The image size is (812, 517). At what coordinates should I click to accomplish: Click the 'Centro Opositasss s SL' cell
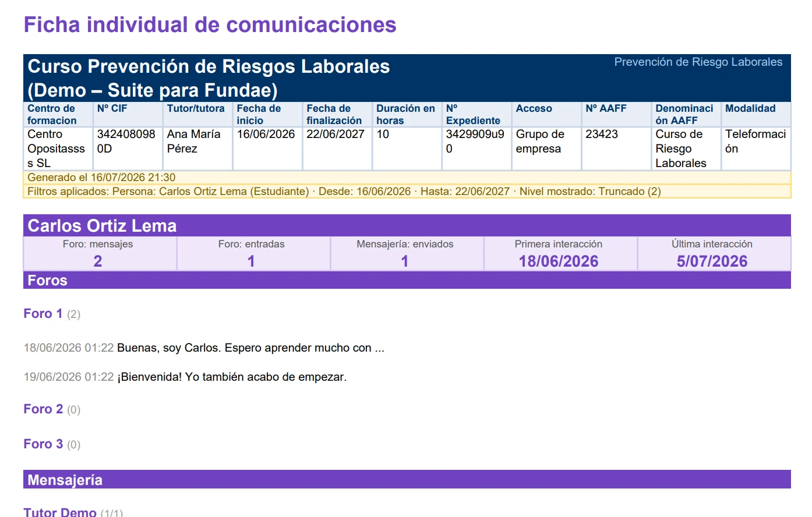[58, 148]
